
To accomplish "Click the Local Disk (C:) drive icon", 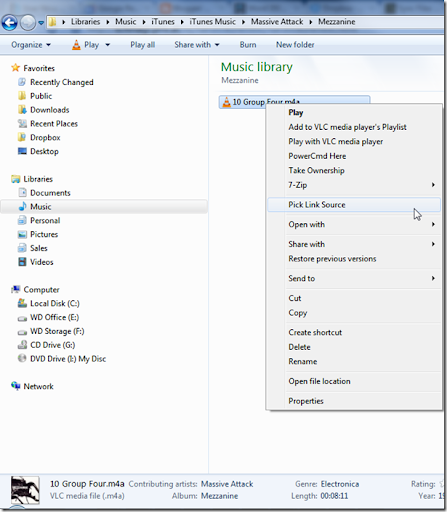I will 22,303.
